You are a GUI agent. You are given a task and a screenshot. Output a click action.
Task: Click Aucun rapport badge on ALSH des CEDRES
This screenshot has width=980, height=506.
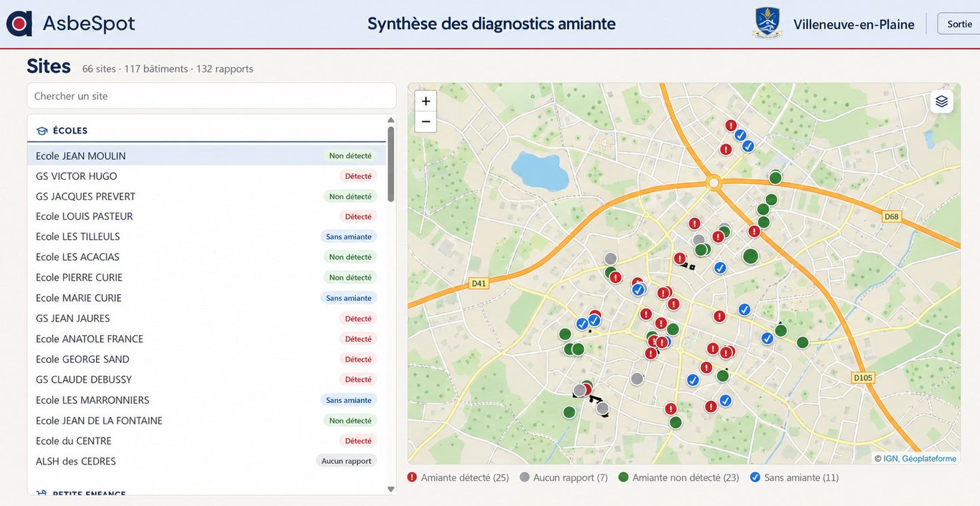(x=346, y=461)
